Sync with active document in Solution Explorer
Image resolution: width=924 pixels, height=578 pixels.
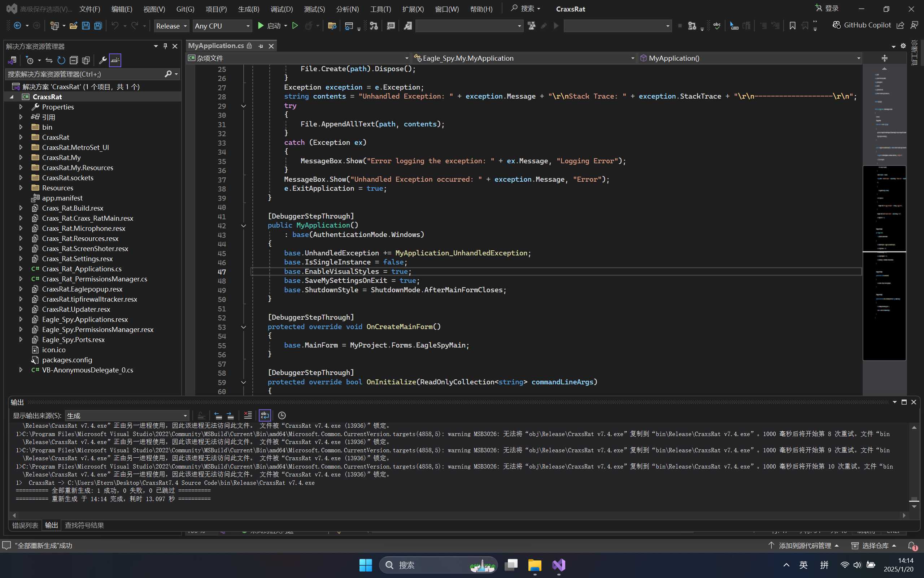pyautogui.click(x=49, y=60)
